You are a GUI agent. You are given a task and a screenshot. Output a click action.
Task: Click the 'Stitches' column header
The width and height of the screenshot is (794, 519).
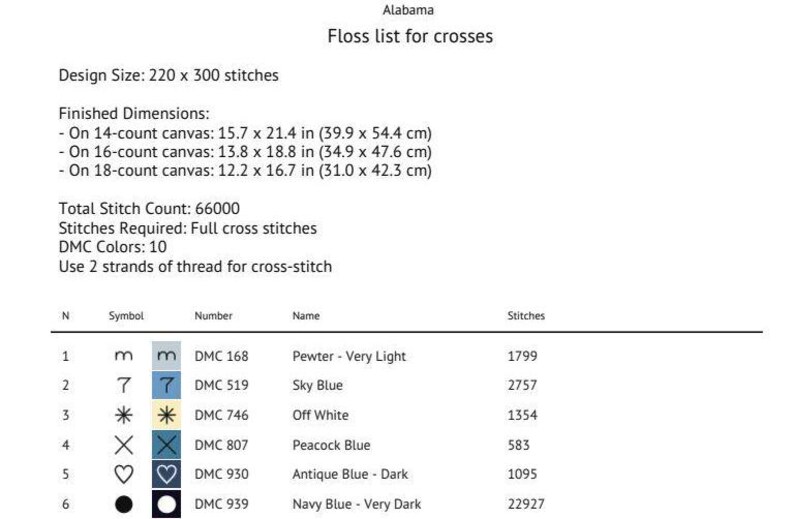click(526, 316)
